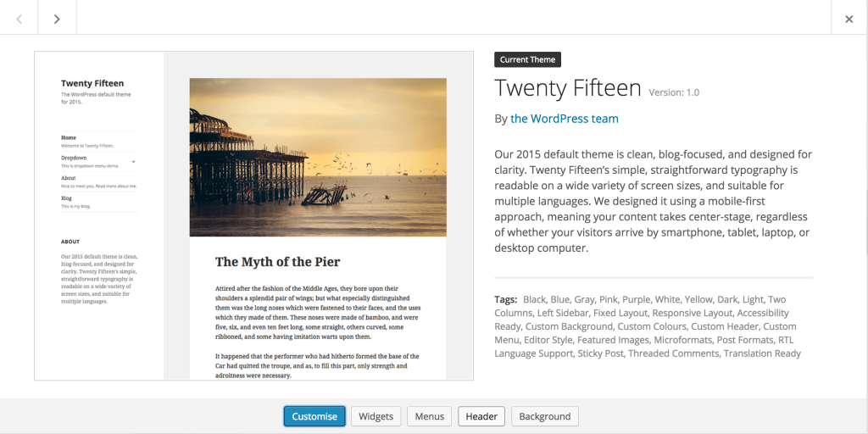Open the Header settings
This screenshot has height=434, width=868.
click(x=481, y=416)
